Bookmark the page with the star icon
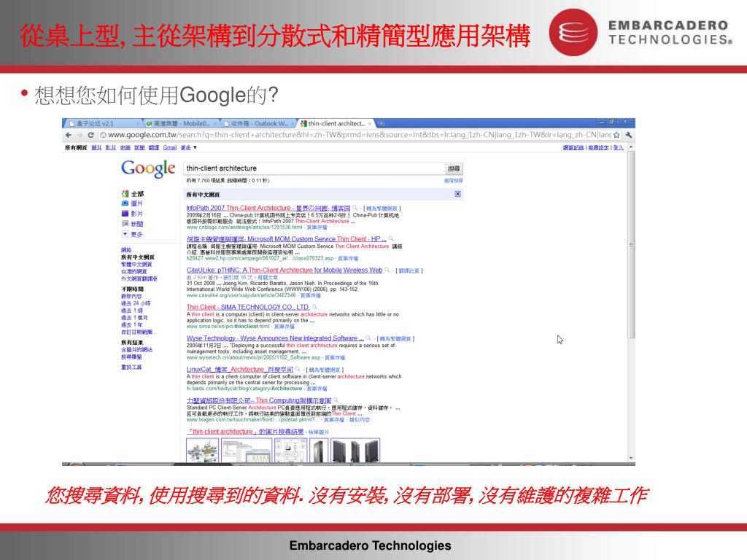This screenshot has width=747, height=560. (x=616, y=135)
